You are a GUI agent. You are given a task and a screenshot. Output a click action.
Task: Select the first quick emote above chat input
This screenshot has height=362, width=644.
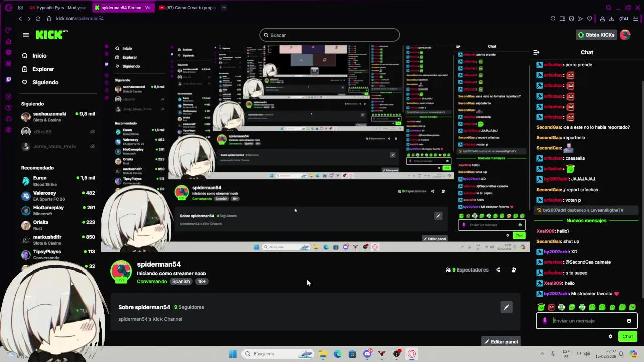point(541,307)
